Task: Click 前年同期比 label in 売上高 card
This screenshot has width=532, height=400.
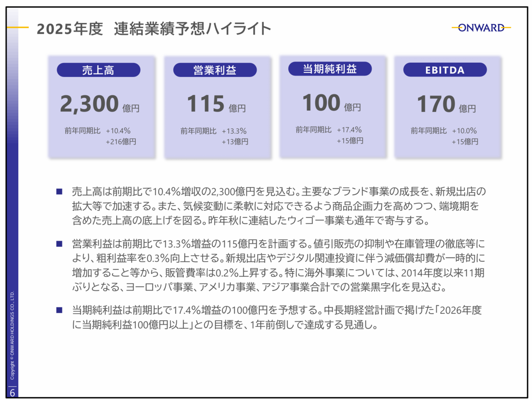Action: pyautogui.click(x=82, y=131)
